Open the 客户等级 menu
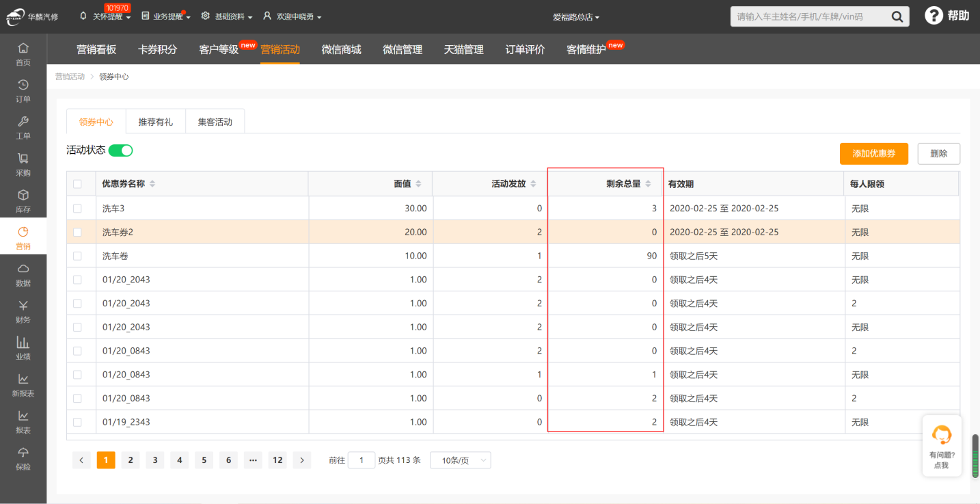The height and width of the screenshot is (504, 980). click(x=219, y=49)
